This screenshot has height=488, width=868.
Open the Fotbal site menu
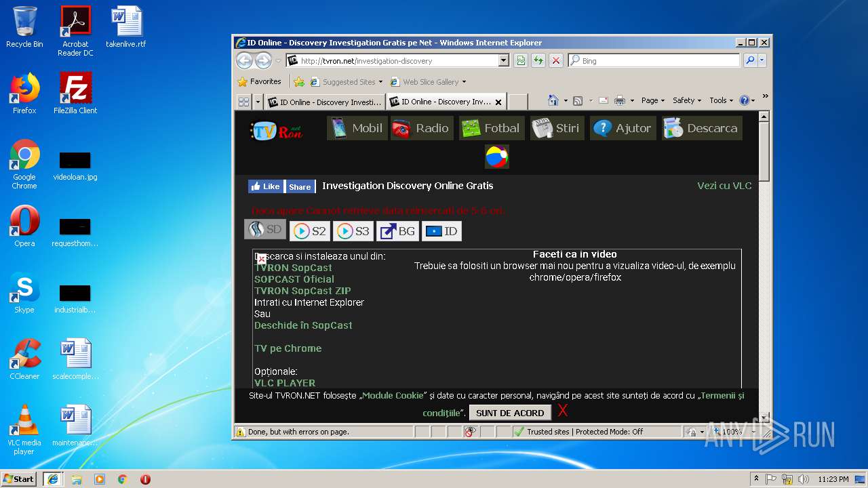pos(492,128)
